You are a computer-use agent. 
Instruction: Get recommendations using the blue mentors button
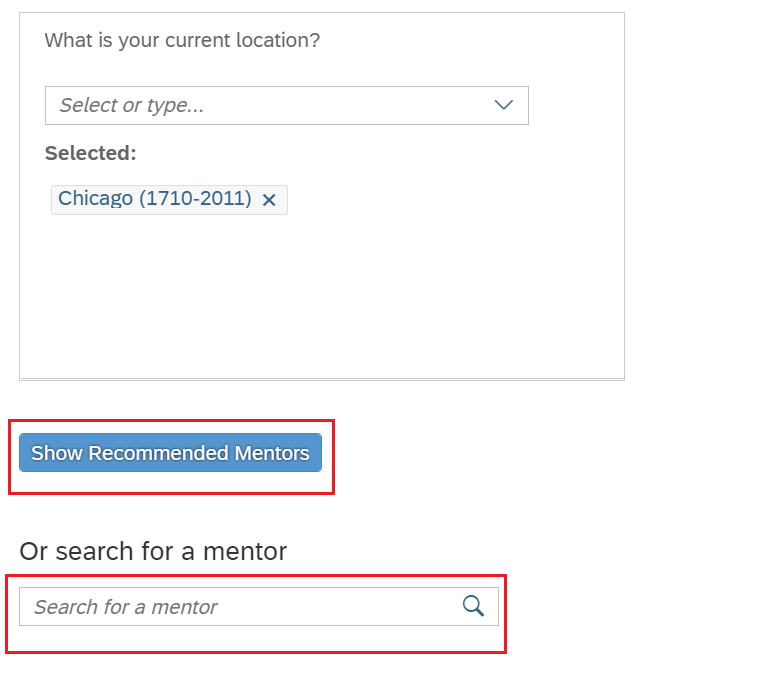[x=171, y=453]
